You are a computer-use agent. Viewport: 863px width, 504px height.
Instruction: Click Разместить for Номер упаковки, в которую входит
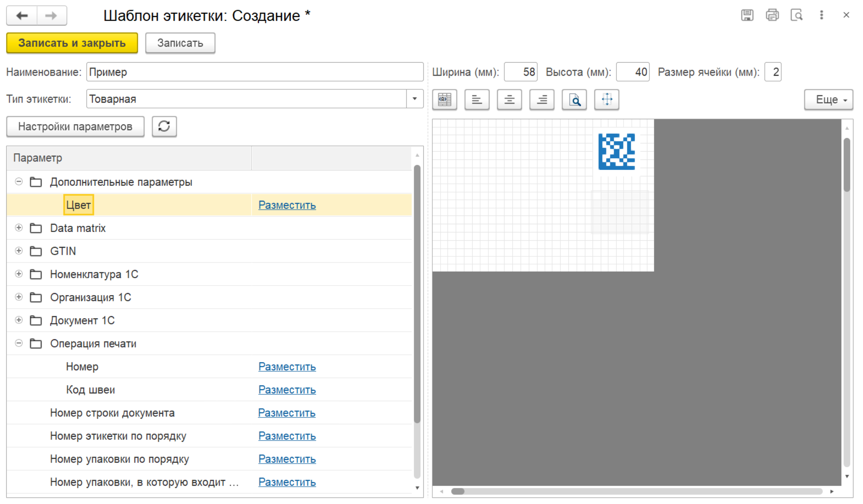pyautogui.click(x=287, y=482)
